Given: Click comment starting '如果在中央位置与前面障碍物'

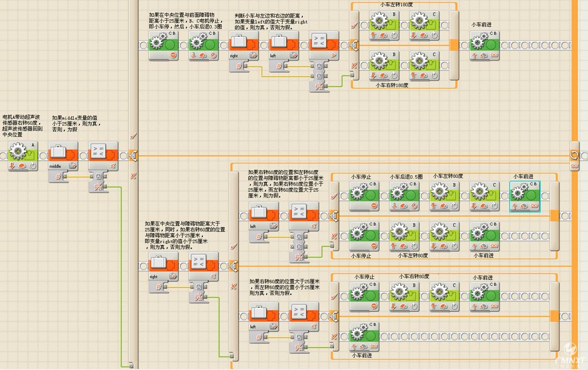Looking at the screenshot, I should click(x=186, y=20).
